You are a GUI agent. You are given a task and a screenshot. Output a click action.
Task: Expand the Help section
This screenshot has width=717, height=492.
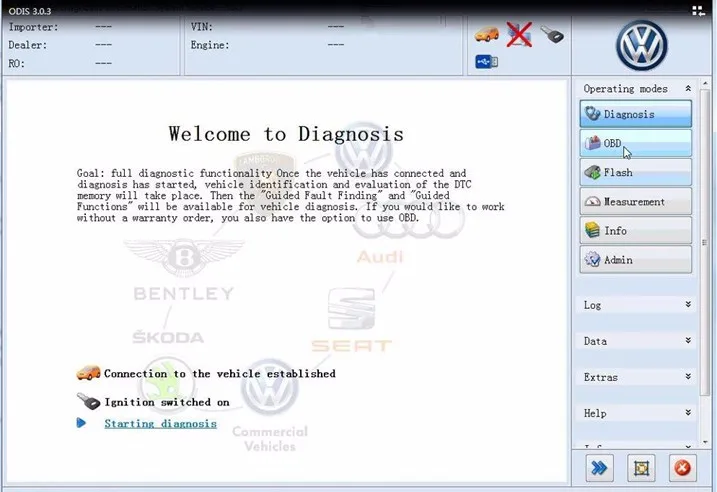pyautogui.click(x=688, y=413)
